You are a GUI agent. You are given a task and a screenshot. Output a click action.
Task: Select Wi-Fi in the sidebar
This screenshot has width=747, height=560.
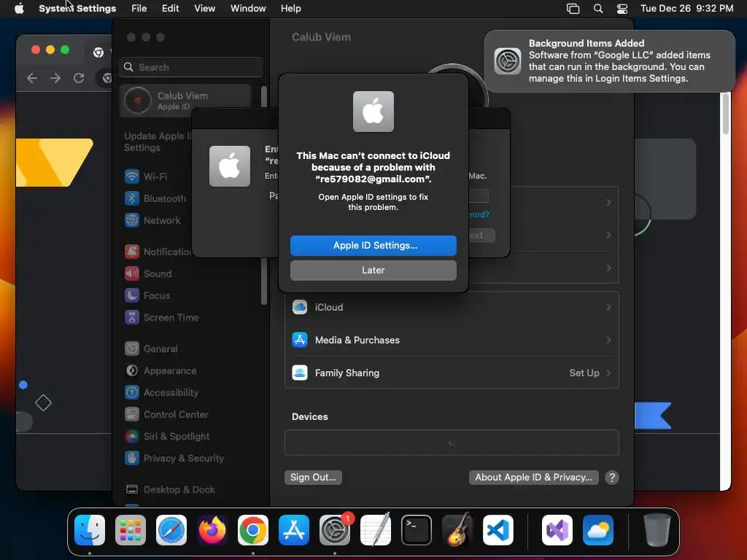coord(146,176)
